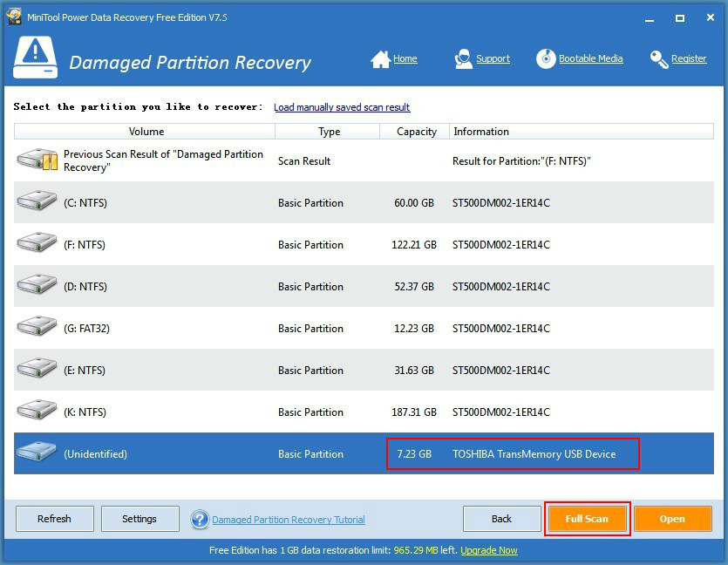This screenshot has width=728, height=565.
Task: Open the Settings button
Action: pyautogui.click(x=139, y=519)
